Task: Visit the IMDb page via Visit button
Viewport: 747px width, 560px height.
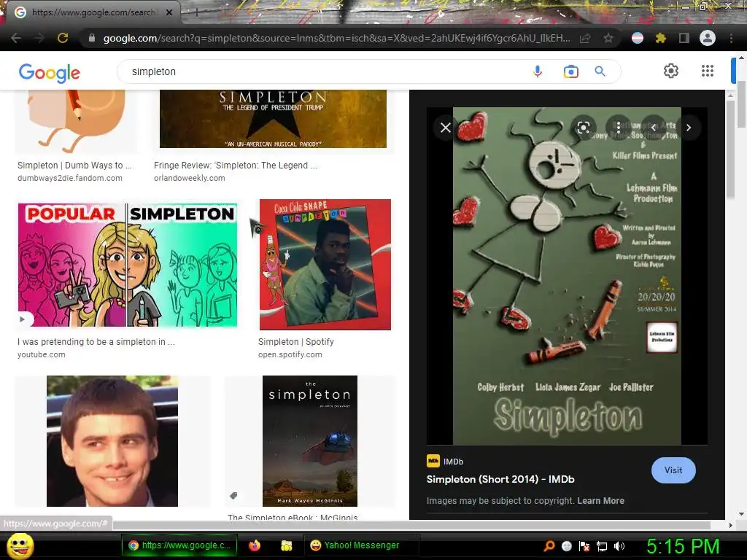Action: [x=673, y=470]
